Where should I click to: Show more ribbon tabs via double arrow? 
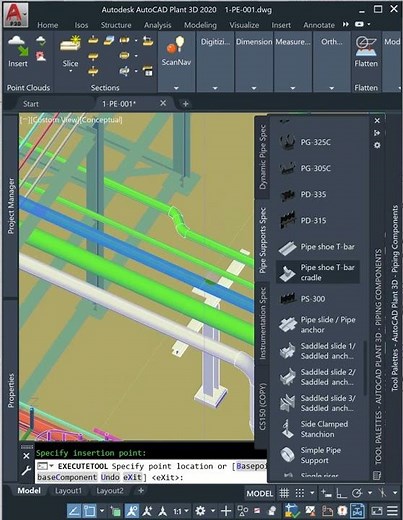coord(346,24)
